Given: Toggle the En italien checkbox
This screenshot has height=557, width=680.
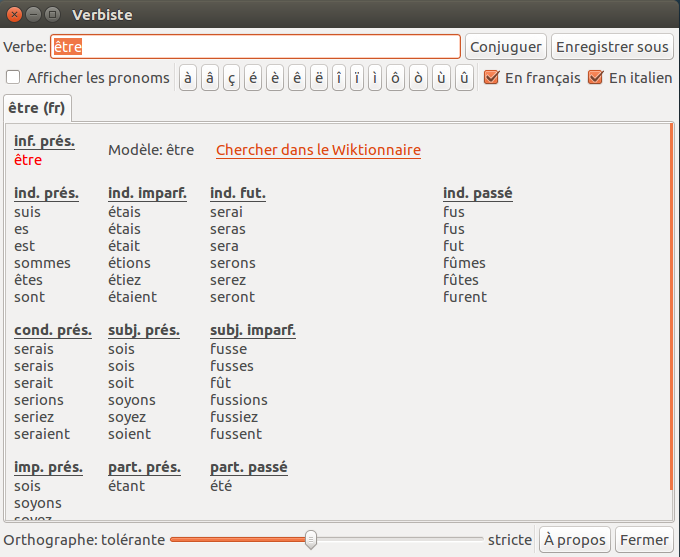Looking at the screenshot, I should point(596,78).
